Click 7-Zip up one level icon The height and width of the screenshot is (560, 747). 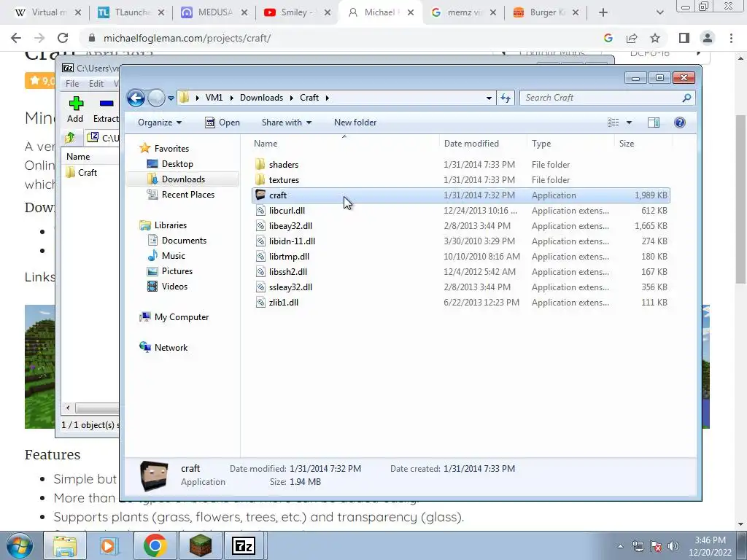pos(70,138)
